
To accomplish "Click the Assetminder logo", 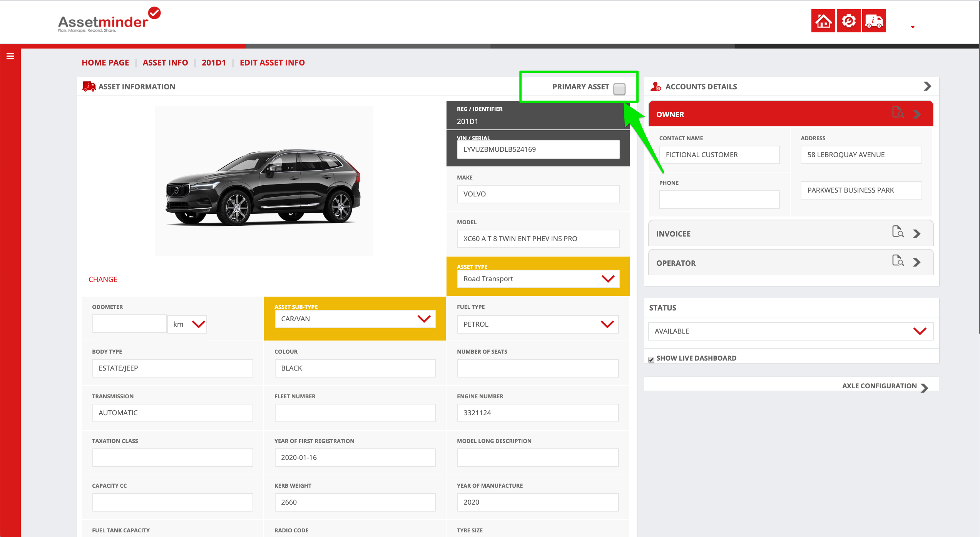I will click(x=109, y=20).
